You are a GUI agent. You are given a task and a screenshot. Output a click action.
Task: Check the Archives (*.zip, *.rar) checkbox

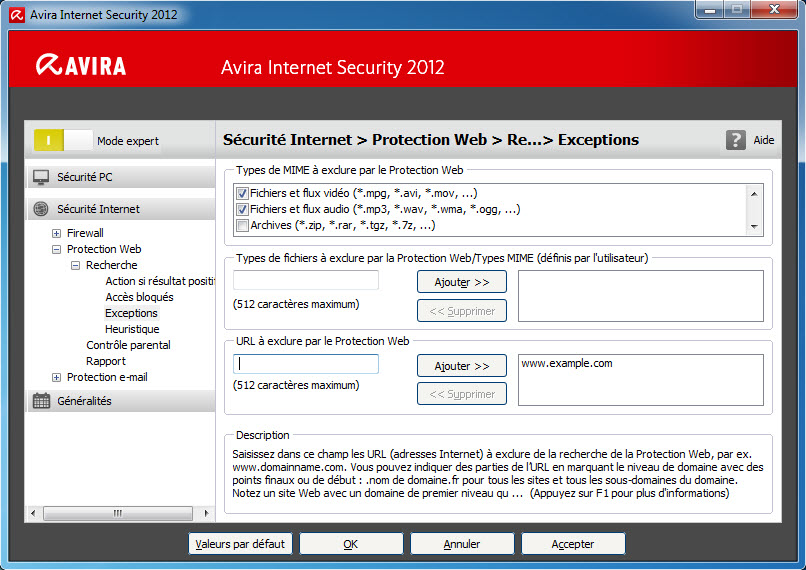click(x=242, y=226)
